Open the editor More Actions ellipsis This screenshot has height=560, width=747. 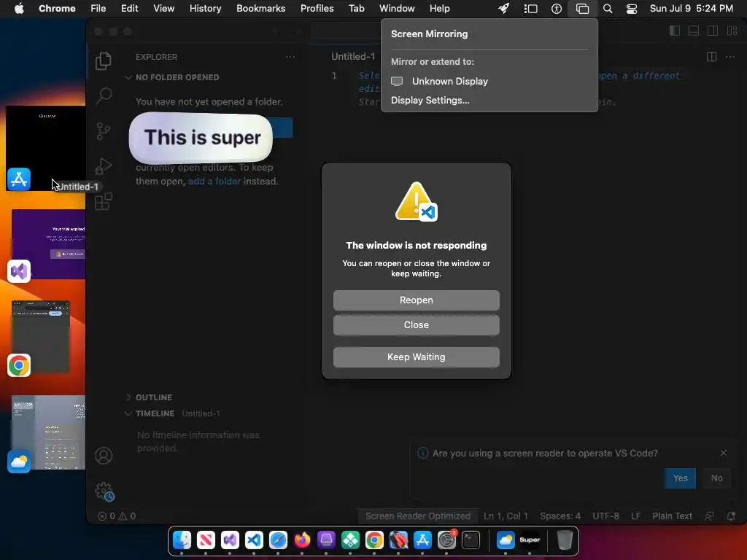coord(729,57)
